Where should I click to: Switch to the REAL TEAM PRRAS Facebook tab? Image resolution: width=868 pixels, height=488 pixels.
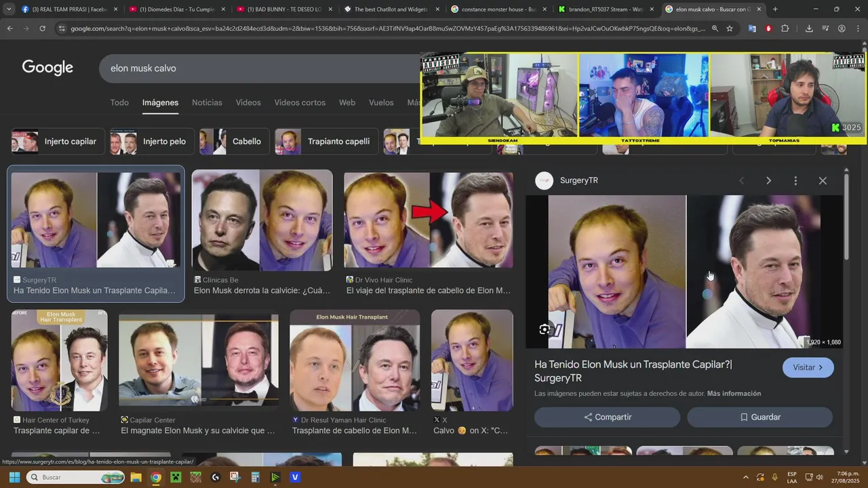[x=65, y=9]
